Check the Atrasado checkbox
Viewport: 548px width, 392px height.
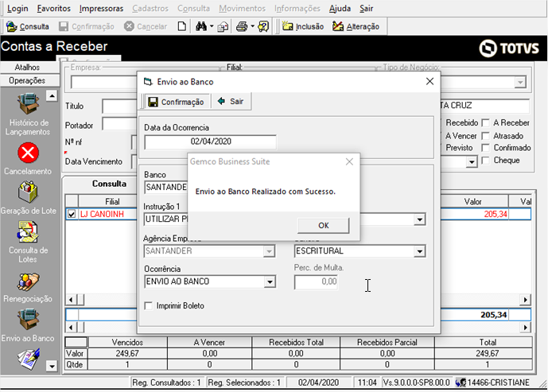pyautogui.click(x=485, y=136)
